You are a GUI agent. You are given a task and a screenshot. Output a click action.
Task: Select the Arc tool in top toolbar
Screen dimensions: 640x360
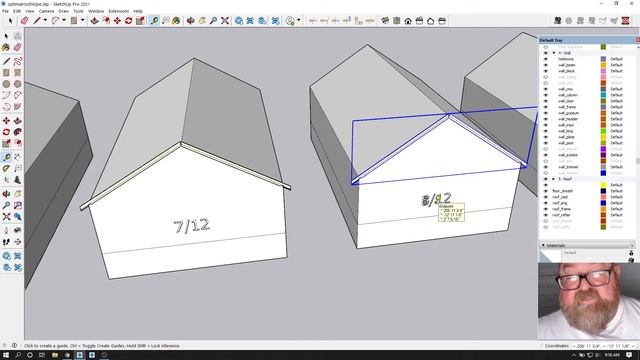(x=55, y=20)
